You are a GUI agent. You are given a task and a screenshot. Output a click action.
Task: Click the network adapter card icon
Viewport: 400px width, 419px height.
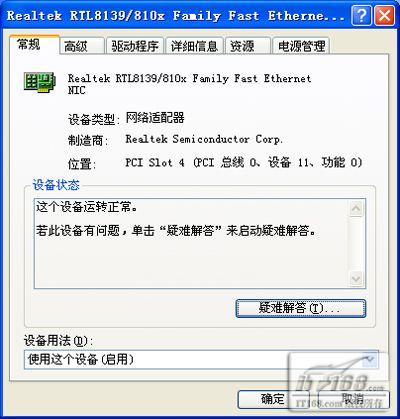click(x=40, y=81)
